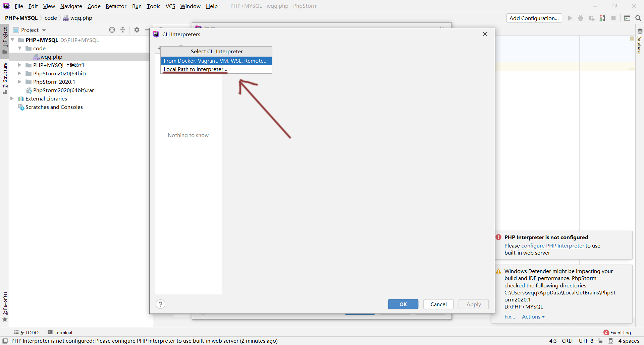Click the UTF-8 encoding selector

coord(586,341)
